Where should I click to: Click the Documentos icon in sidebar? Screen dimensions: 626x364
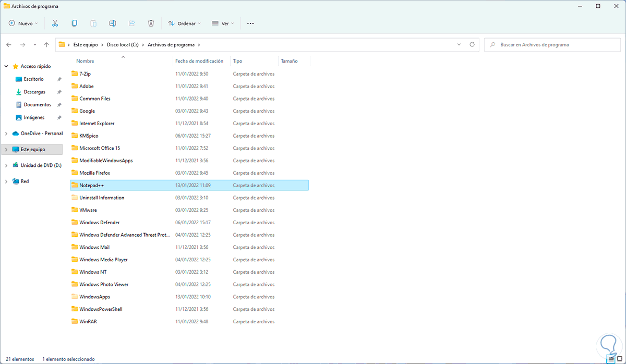point(19,105)
